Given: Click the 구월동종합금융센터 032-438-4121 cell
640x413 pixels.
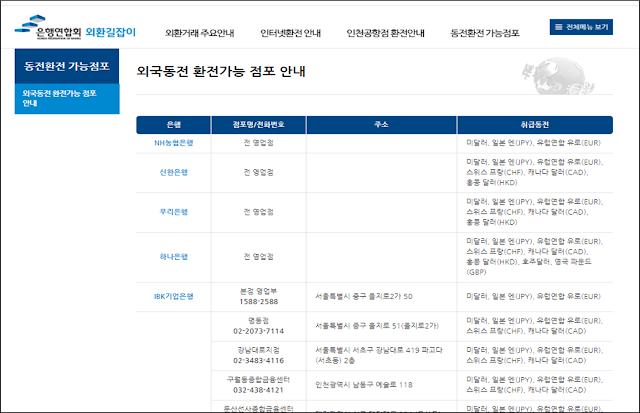Looking at the screenshot, I should [258, 385].
